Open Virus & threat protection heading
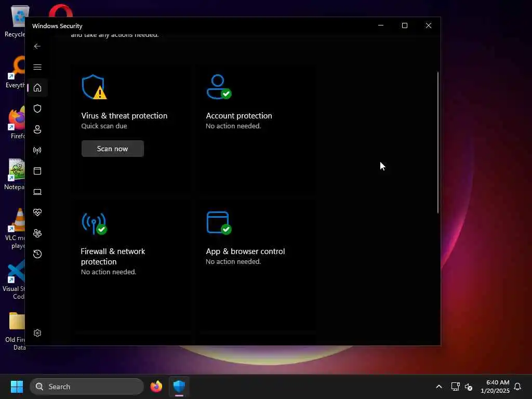The width and height of the screenshot is (532, 399). tap(124, 116)
